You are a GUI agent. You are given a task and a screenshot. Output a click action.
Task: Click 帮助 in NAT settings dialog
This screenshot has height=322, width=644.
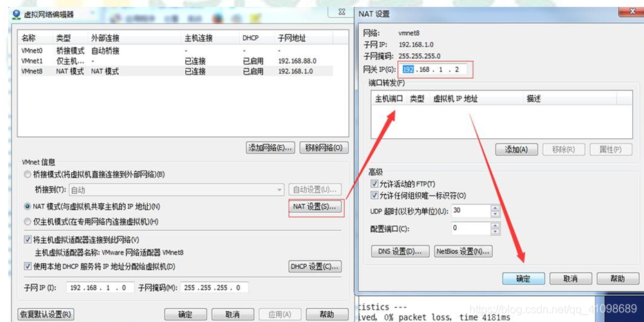617,279
